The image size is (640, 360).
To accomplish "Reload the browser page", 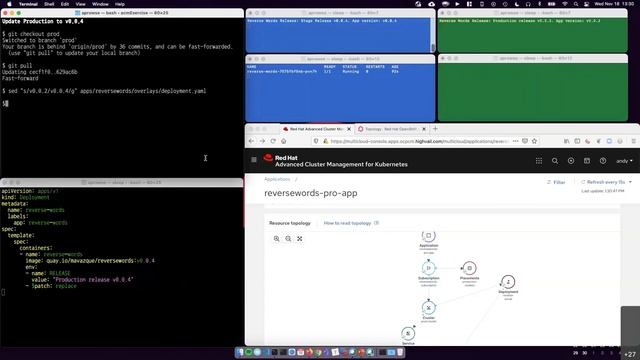I will pyautogui.click(x=273, y=141).
